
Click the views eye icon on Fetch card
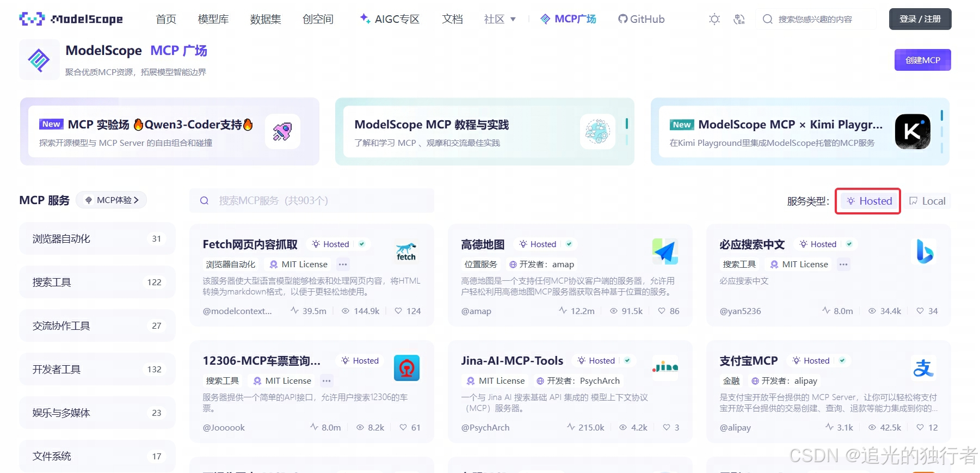[346, 311]
